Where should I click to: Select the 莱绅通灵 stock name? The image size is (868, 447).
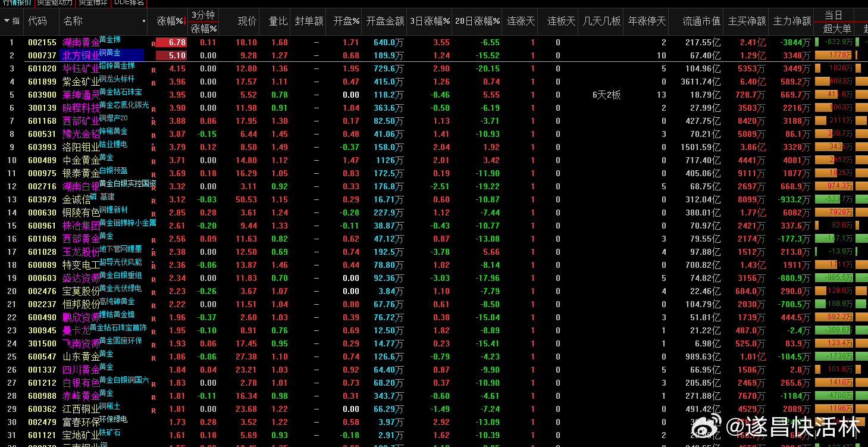81,95
